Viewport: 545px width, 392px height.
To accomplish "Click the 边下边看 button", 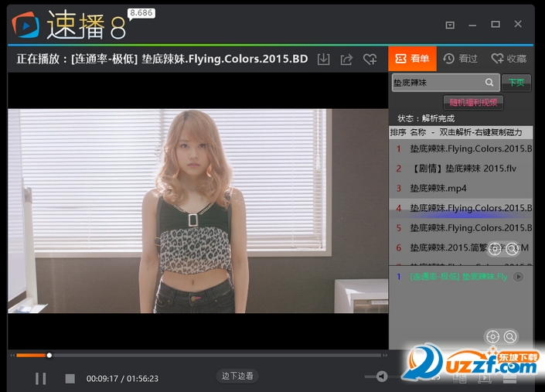I will click(x=237, y=376).
